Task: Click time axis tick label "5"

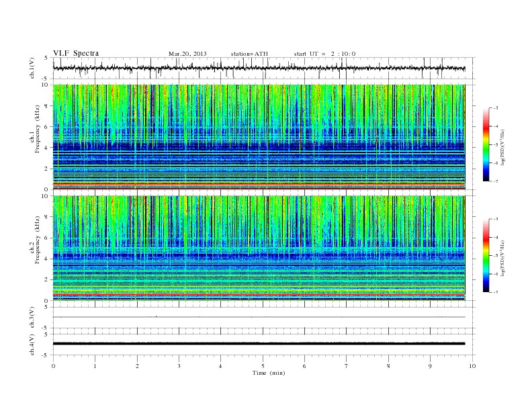Action: click(263, 366)
